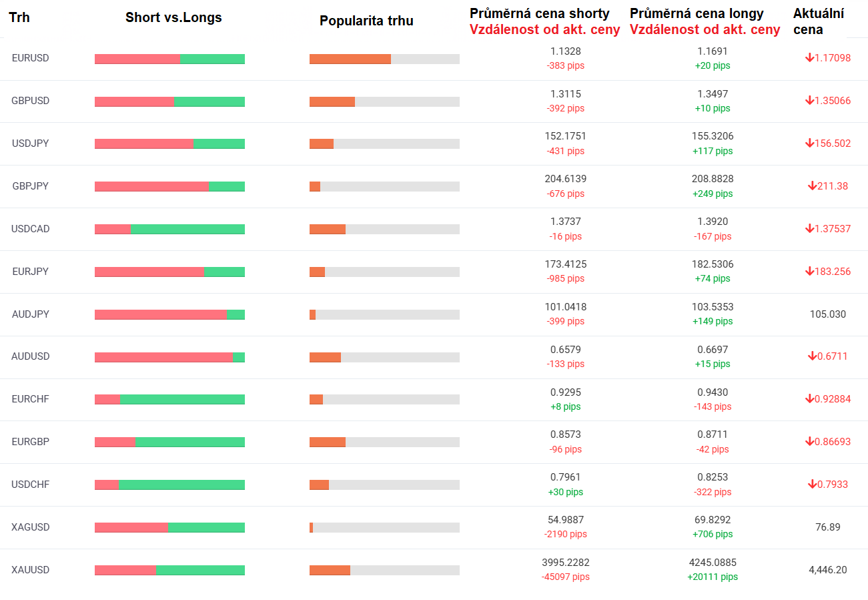Click the Popularita trhu column header
The height and width of the screenshot is (600, 868).
[366, 21]
